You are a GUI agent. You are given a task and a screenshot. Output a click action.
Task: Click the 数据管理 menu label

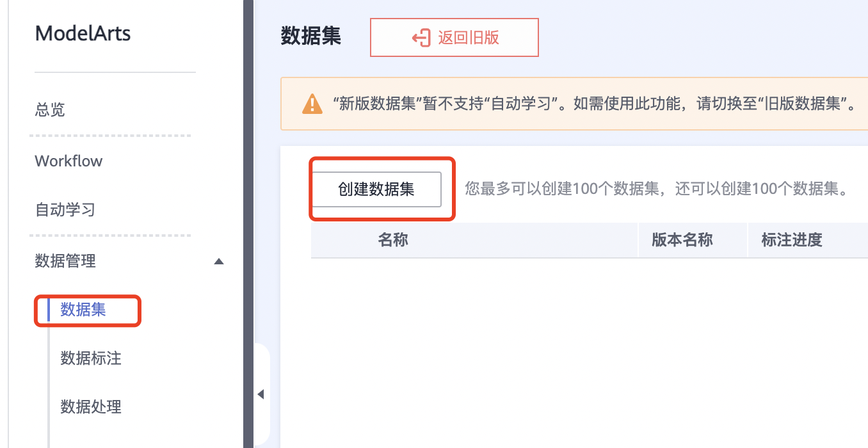[x=65, y=261]
